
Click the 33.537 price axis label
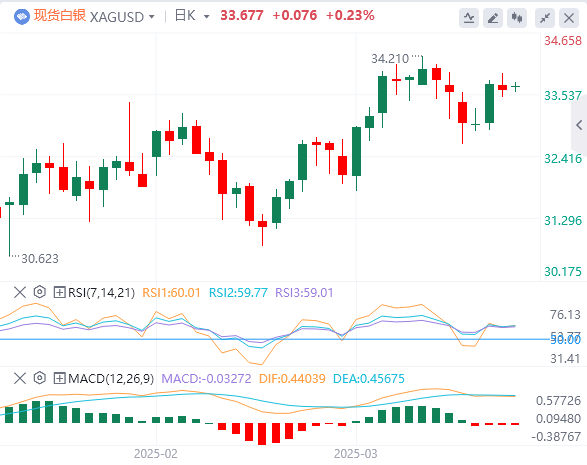click(563, 96)
